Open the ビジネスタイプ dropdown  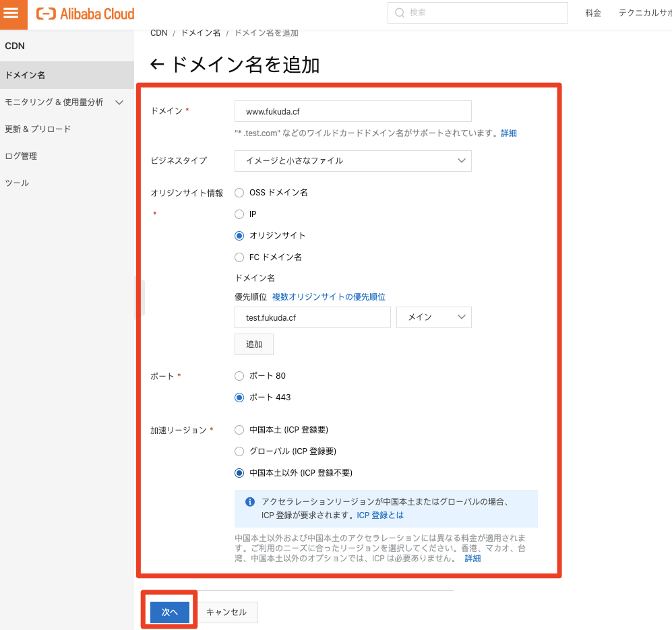(x=353, y=161)
